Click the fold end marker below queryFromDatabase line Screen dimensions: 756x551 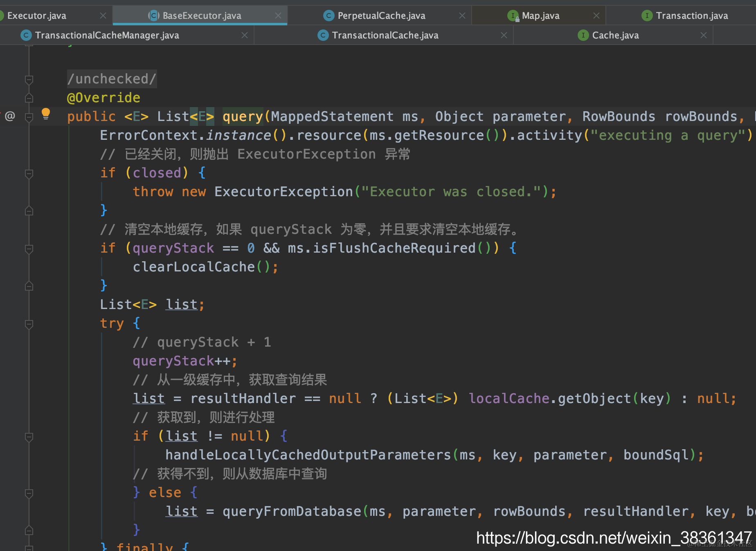29,531
